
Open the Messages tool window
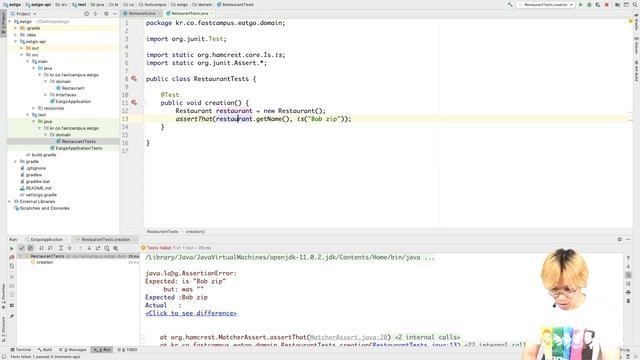(73, 350)
